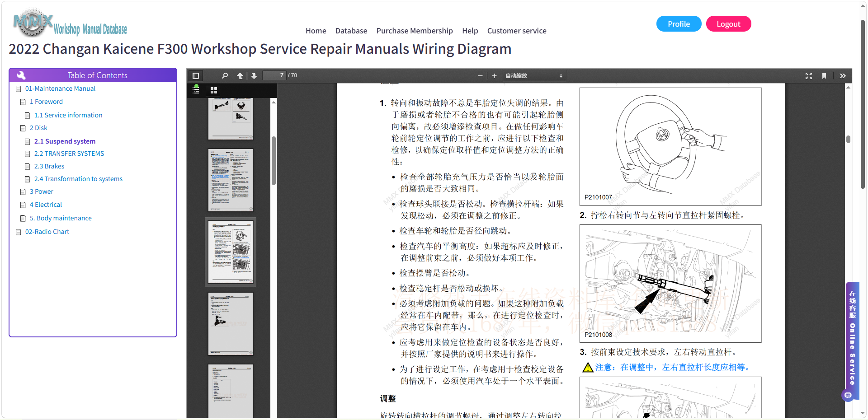Click the thumbnail sidebar scrollbar
This screenshot has height=420, width=868.
274,160
